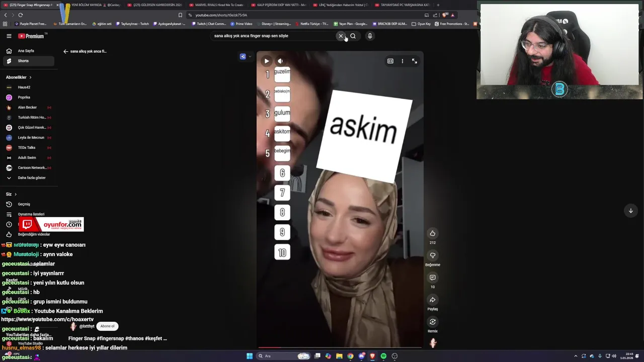
Task: Play the Shorts video
Action: [267, 61]
